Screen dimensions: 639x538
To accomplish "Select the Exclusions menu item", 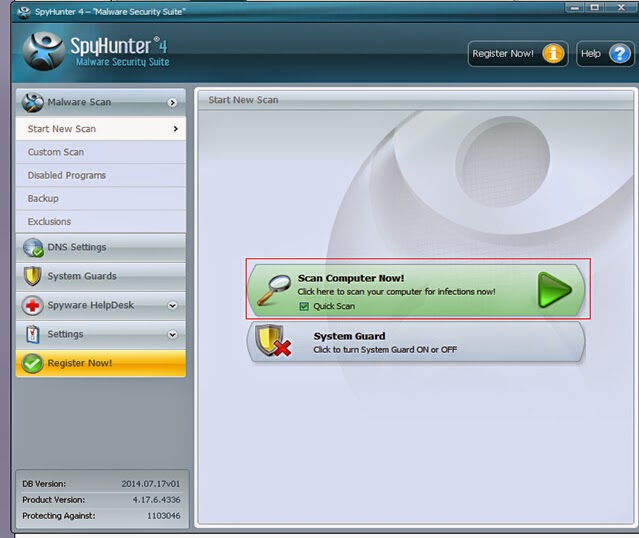I will click(x=101, y=222).
